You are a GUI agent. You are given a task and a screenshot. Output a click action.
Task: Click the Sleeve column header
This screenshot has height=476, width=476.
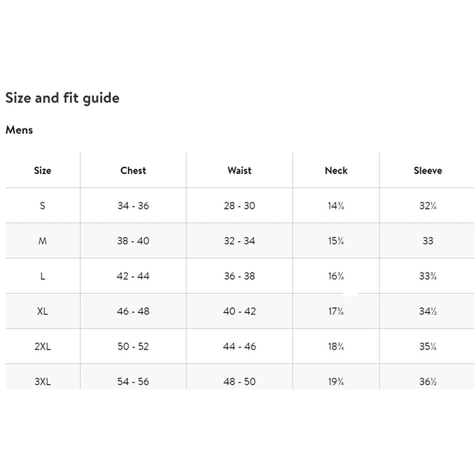coord(428,171)
